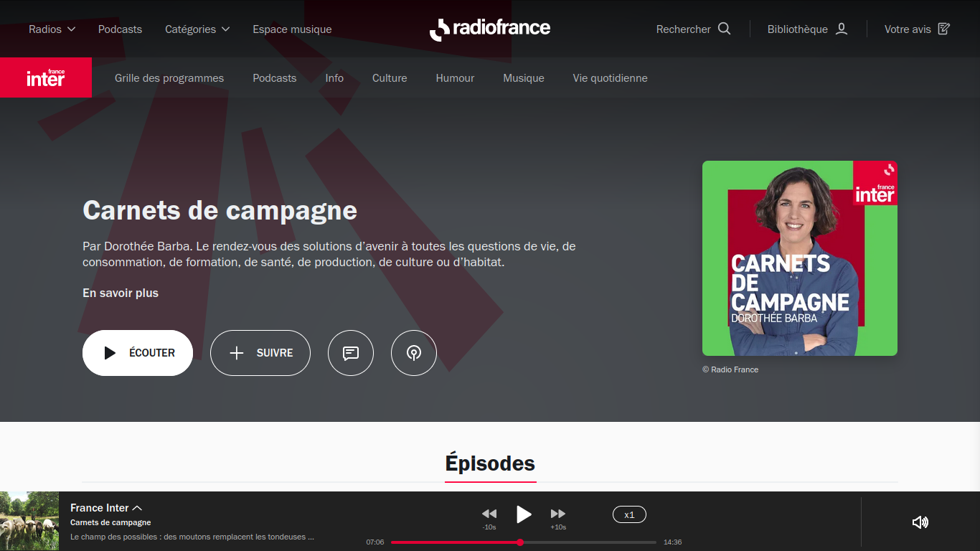
Task: Click the user profile icon
Action: coord(842,29)
